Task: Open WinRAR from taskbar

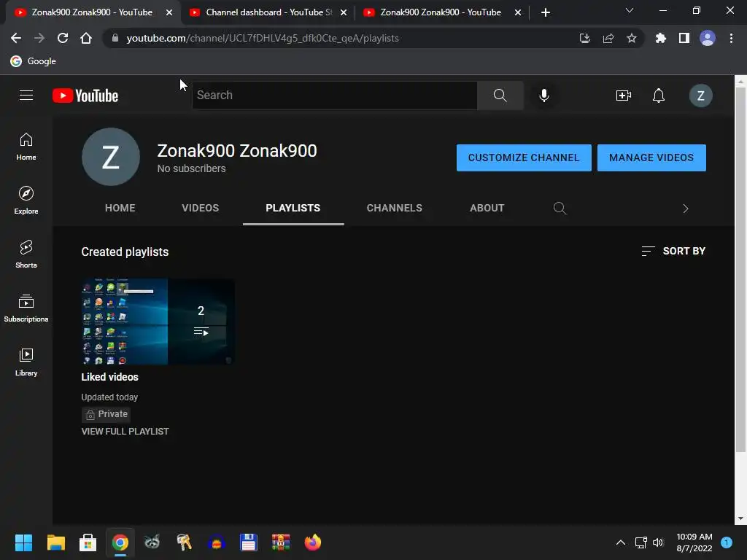Action: point(281,542)
